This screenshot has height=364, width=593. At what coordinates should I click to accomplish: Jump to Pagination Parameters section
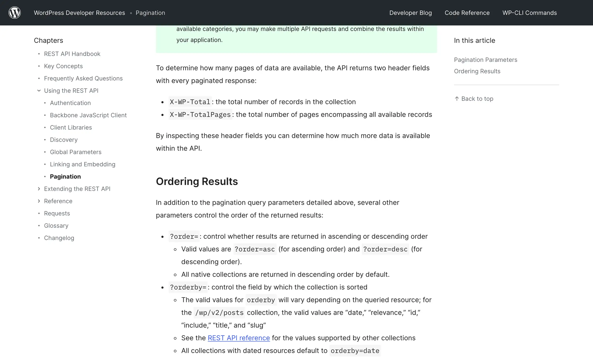(x=486, y=60)
